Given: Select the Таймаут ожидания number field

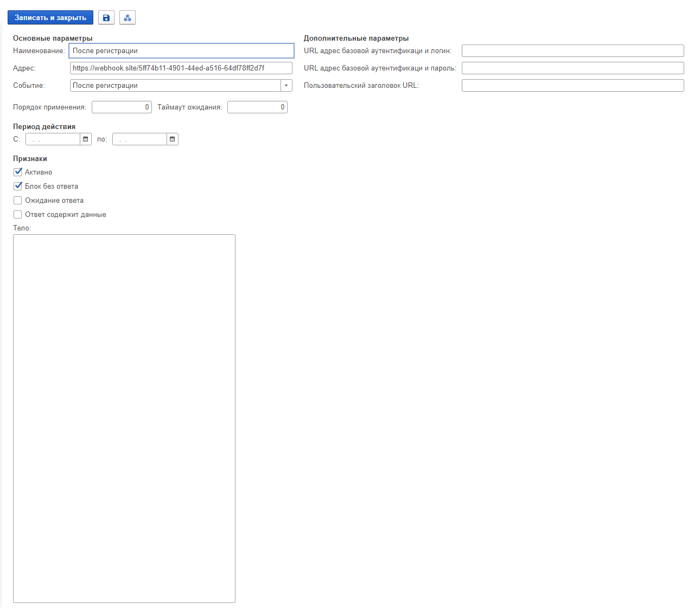Looking at the screenshot, I should 257,107.
